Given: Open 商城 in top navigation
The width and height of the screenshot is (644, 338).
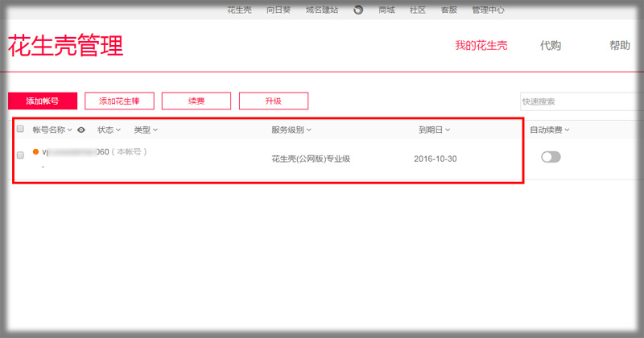Looking at the screenshot, I should [x=386, y=10].
